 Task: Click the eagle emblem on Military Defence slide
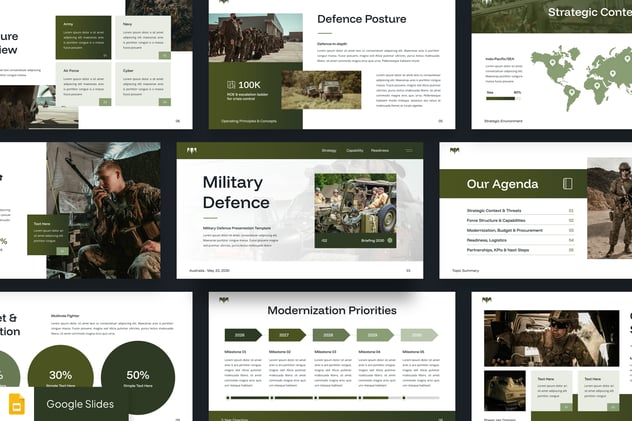191,150
